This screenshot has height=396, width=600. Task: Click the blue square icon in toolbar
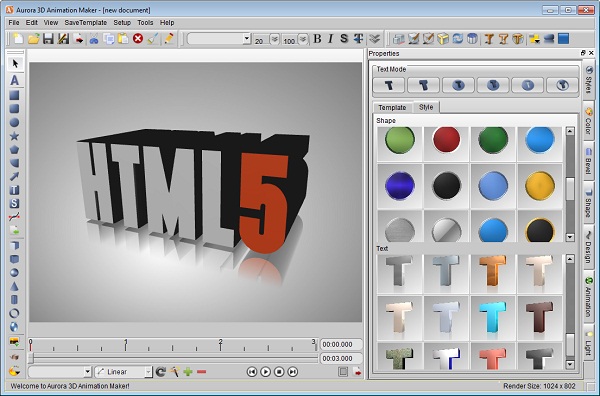coord(563,39)
